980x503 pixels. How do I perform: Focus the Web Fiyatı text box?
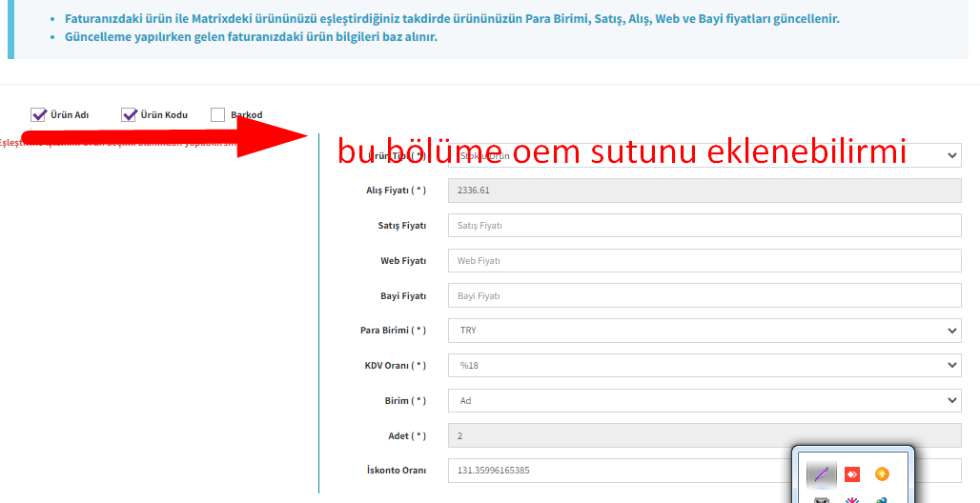point(704,261)
